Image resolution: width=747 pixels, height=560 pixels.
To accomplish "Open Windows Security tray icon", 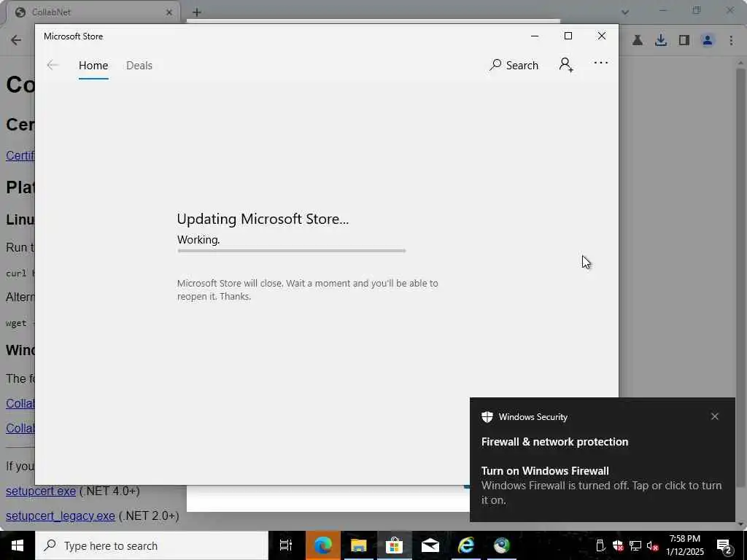I will tap(618, 545).
